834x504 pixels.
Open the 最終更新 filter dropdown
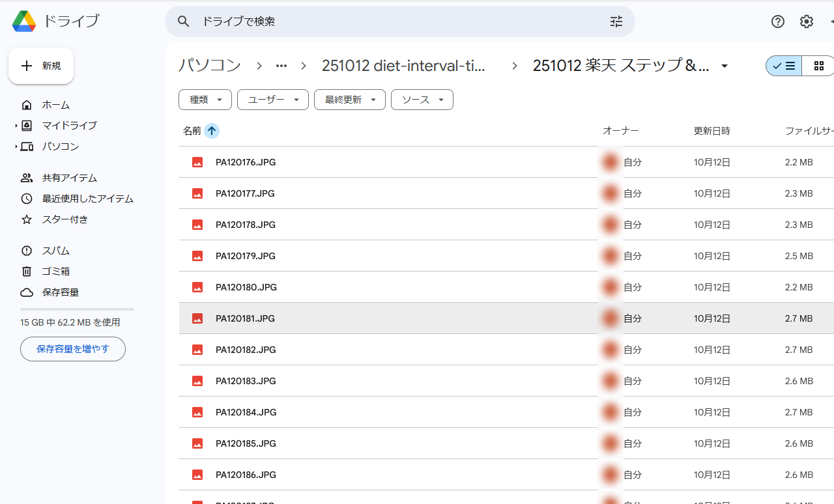click(350, 100)
